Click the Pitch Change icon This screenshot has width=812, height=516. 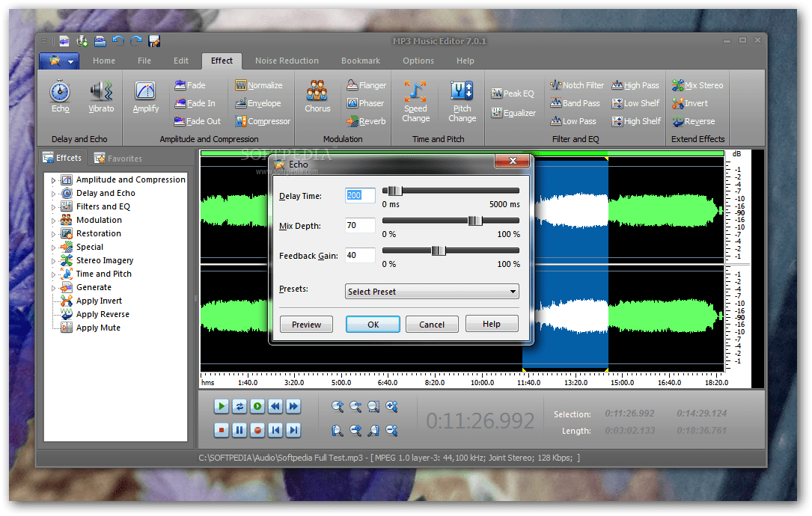click(x=462, y=99)
